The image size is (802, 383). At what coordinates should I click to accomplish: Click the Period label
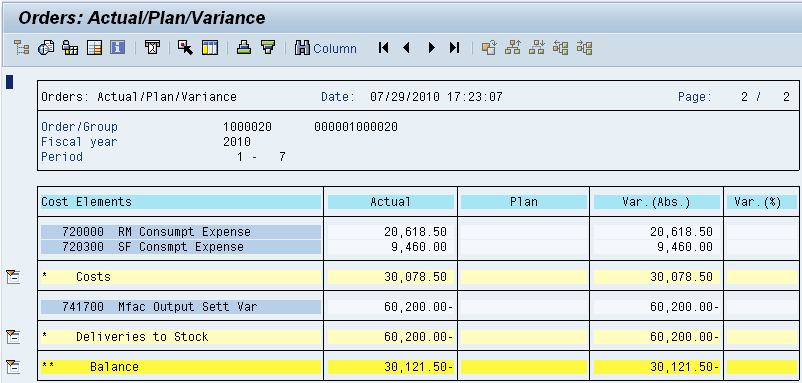click(62, 156)
